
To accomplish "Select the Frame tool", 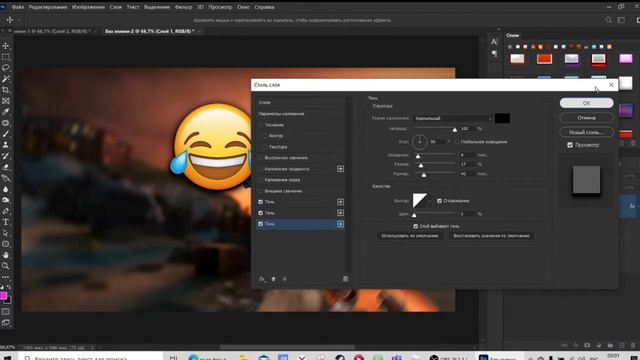I will pyautogui.click(x=6, y=101).
